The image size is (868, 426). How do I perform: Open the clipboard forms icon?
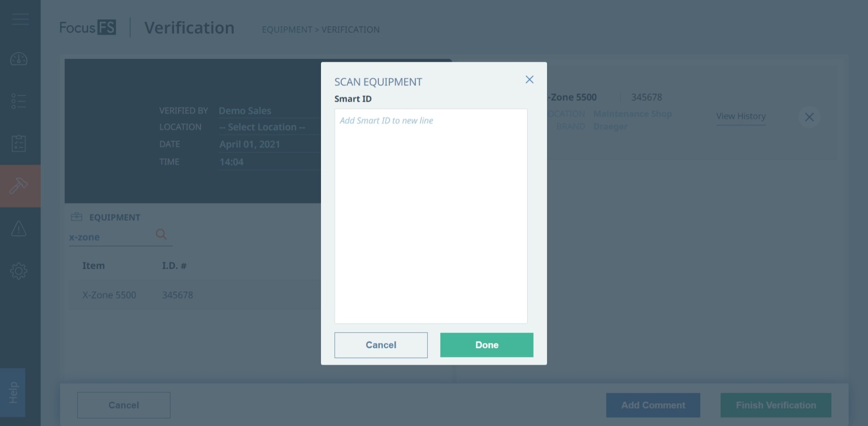click(19, 143)
